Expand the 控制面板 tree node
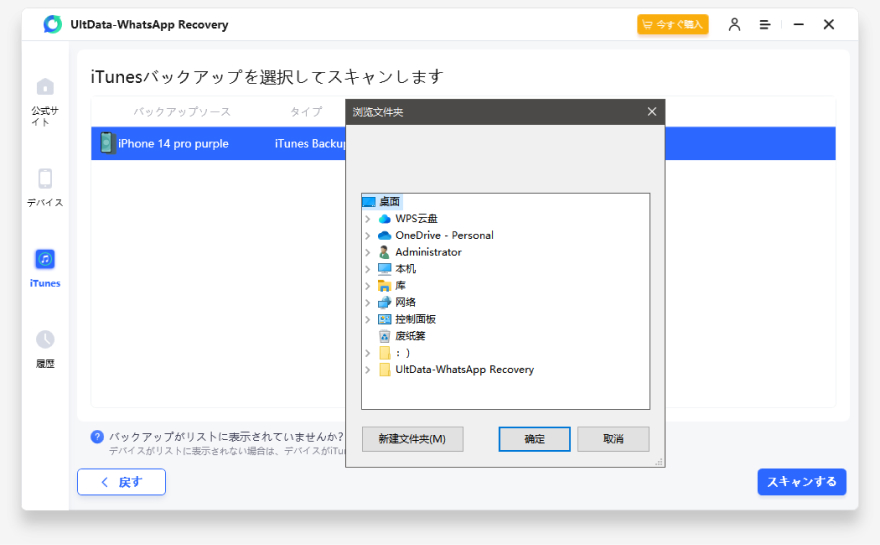This screenshot has height=545, width=880. click(x=368, y=319)
